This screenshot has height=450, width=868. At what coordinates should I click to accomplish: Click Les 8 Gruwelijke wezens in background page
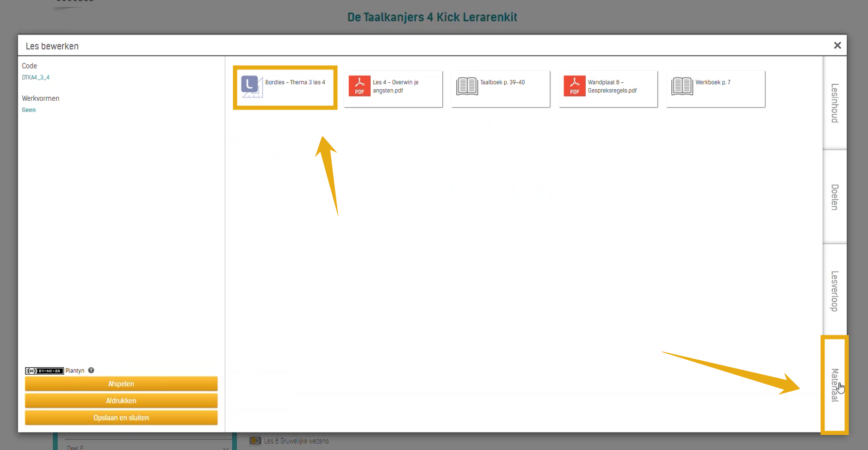pyautogui.click(x=297, y=441)
